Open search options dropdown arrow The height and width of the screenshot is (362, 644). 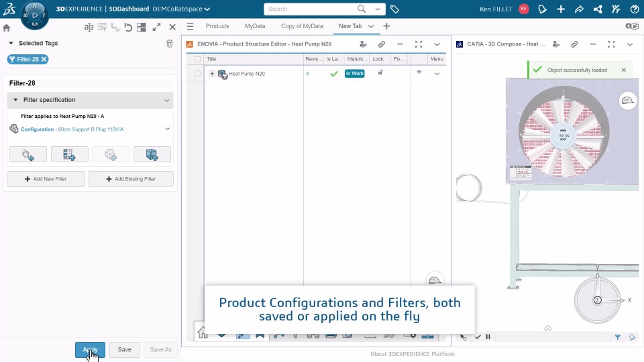point(378,9)
